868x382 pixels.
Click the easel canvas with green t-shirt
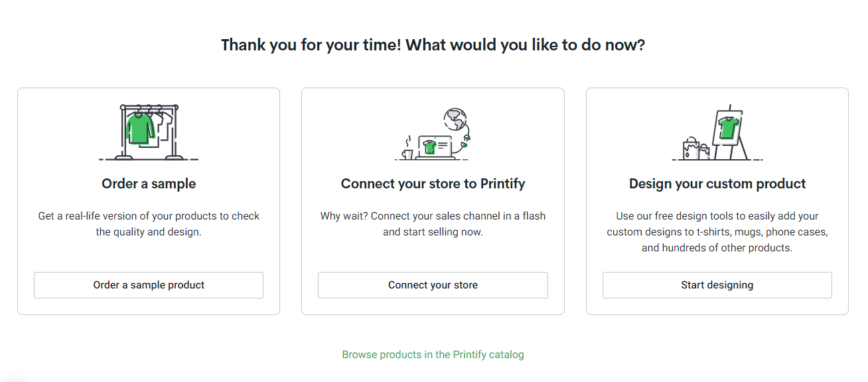727,127
